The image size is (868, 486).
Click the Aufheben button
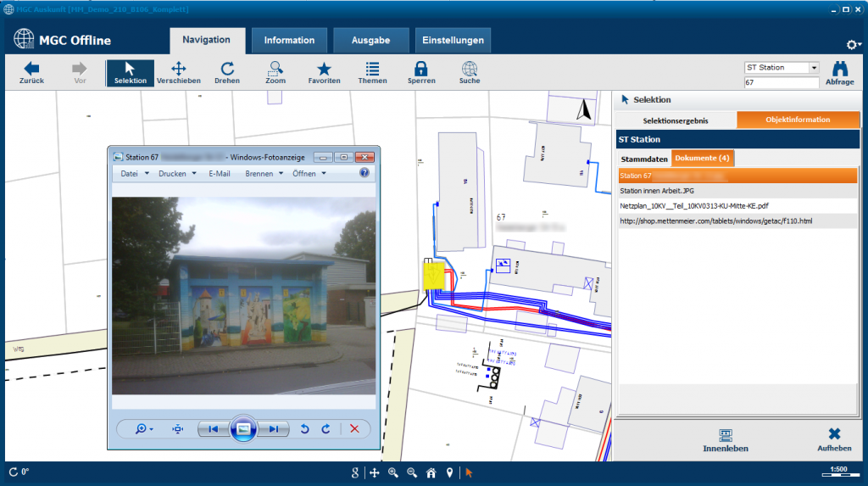(834, 439)
